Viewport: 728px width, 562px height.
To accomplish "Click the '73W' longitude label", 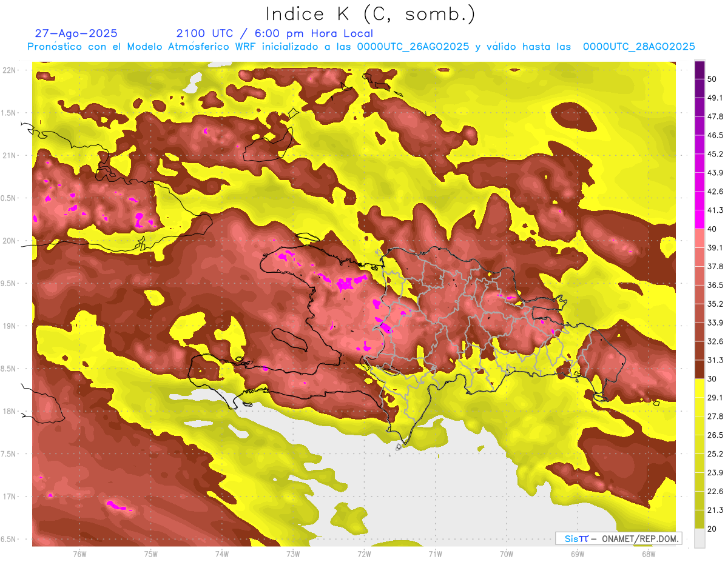I will (x=293, y=554).
